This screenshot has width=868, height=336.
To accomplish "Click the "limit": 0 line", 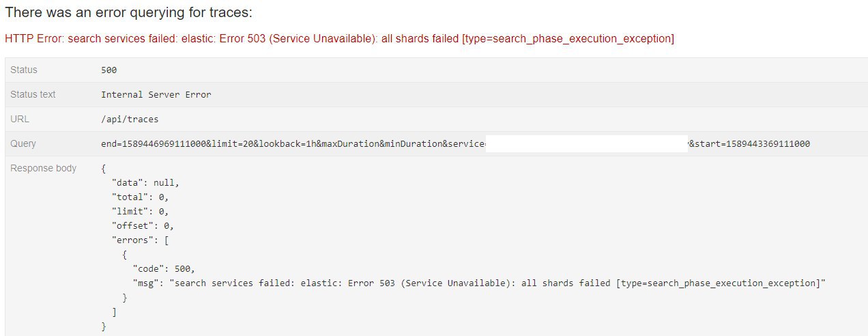I will [x=140, y=211].
